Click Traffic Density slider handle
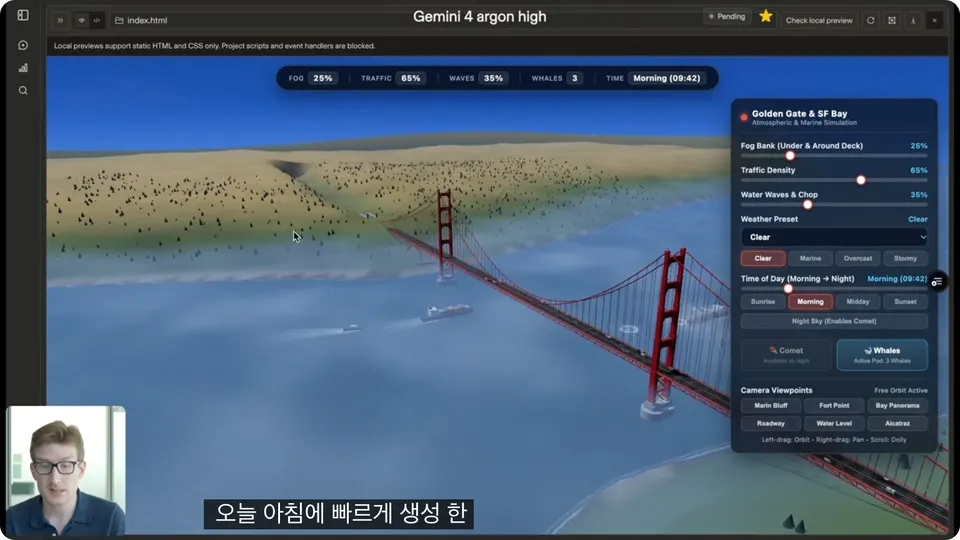 [x=861, y=180]
